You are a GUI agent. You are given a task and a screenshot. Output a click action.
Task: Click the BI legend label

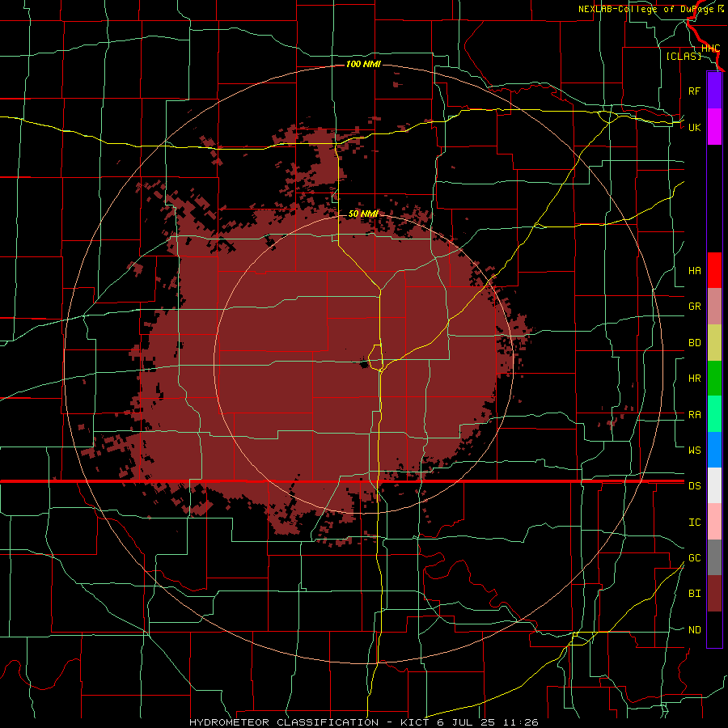click(694, 594)
